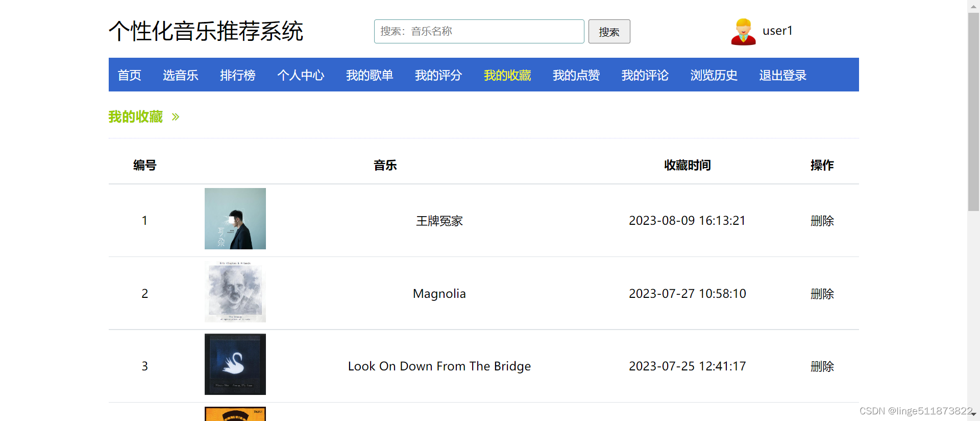Viewport: 980px width, 421px height.
Task: Select the highlighted 我的收藏 nav item
Action: tap(508, 75)
